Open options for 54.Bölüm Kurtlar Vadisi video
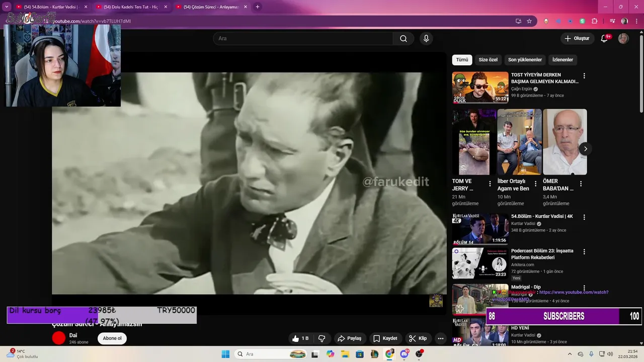Viewport: 644px width, 362px height. point(584,217)
